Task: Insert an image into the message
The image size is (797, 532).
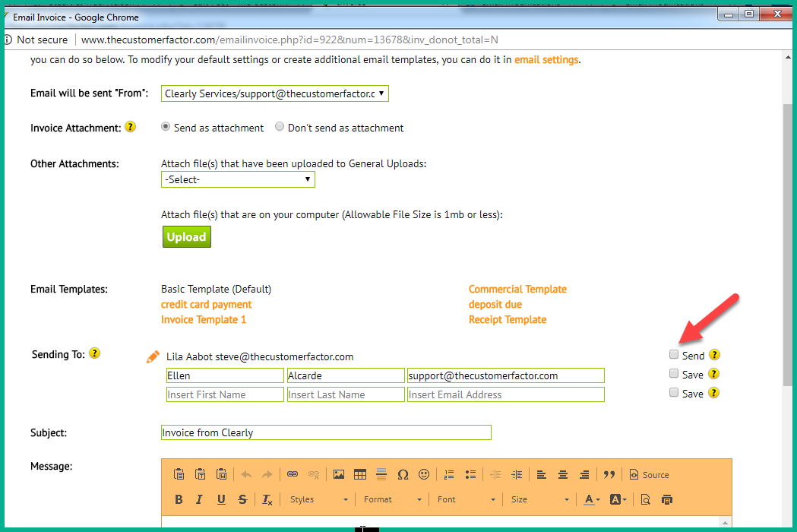Action: (x=339, y=474)
